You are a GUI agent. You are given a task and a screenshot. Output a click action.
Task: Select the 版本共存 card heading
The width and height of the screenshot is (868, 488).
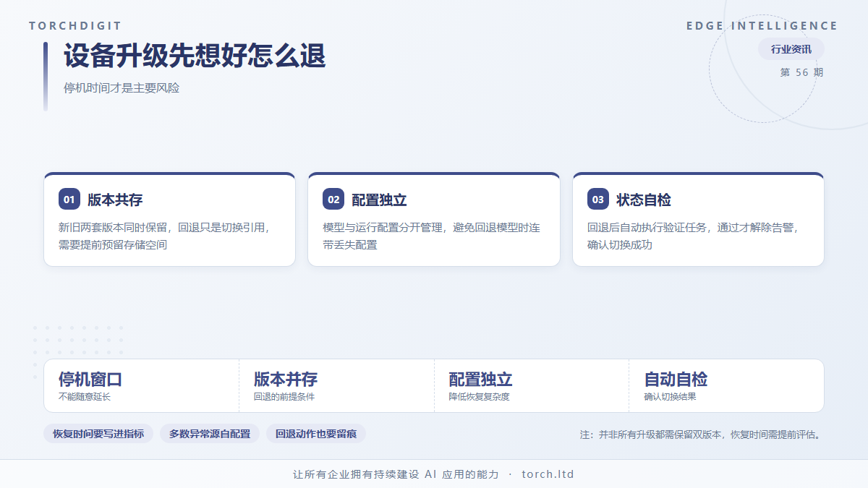[x=115, y=200]
